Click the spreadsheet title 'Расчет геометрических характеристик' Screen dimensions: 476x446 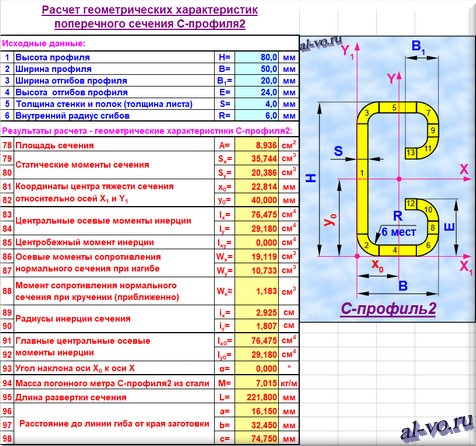(150, 10)
